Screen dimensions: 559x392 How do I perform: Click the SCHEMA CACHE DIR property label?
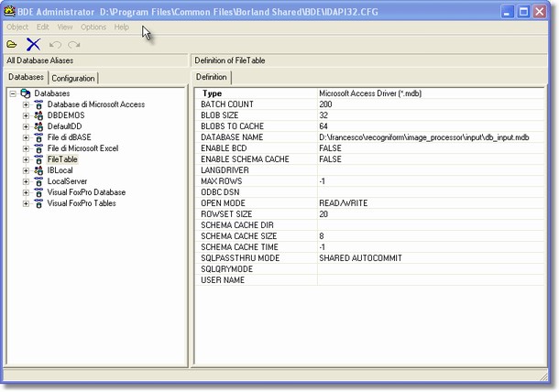coord(237,225)
